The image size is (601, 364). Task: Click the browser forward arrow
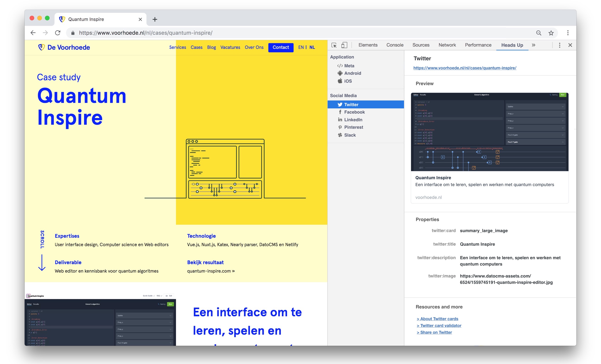[45, 33]
